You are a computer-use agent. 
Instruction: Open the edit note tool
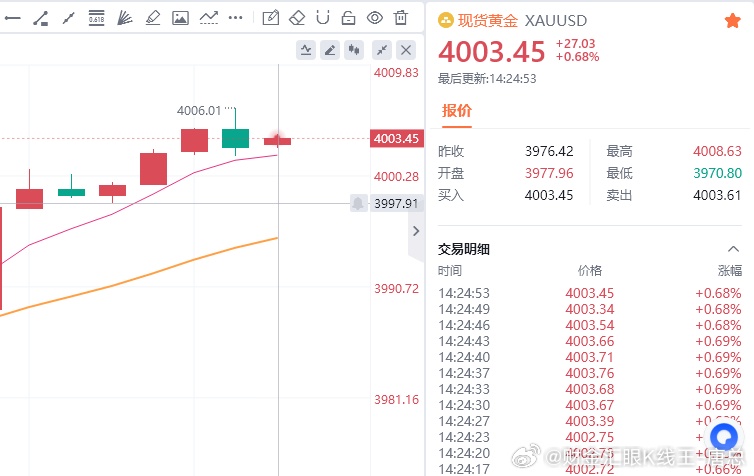(271, 18)
